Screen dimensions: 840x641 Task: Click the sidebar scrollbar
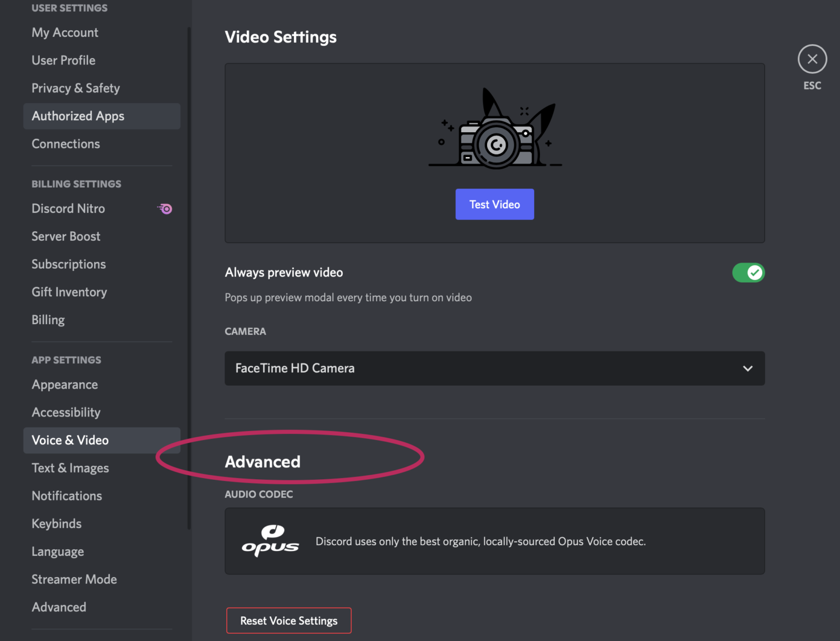click(x=189, y=278)
